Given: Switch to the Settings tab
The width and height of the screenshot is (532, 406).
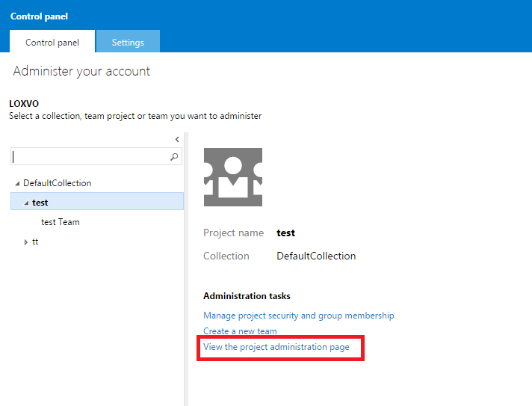Looking at the screenshot, I should click(x=128, y=42).
